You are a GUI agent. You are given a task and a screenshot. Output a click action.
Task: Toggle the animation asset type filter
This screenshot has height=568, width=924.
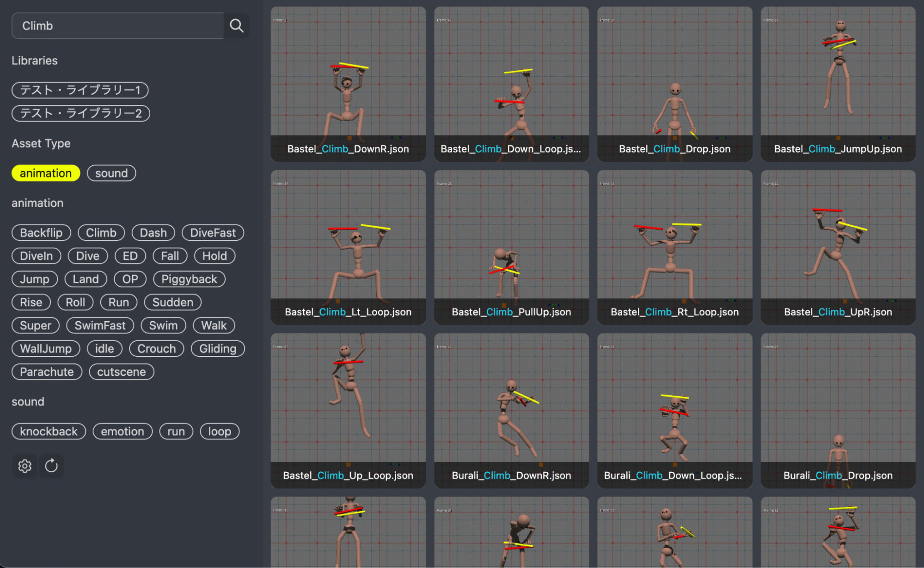coord(46,173)
